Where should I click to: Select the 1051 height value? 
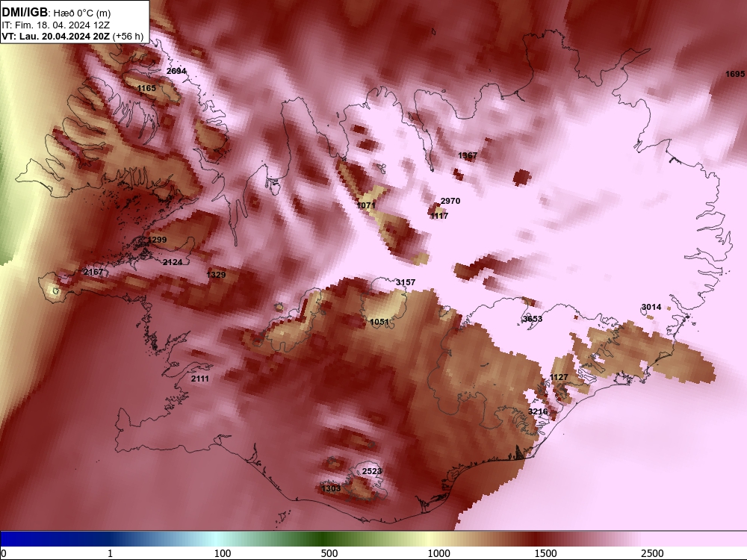point(379,322)
